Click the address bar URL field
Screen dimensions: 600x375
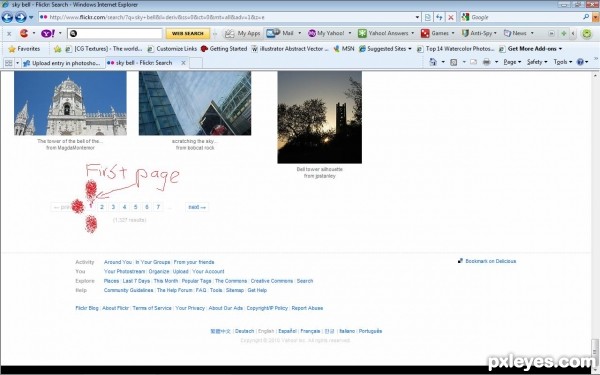226,17
